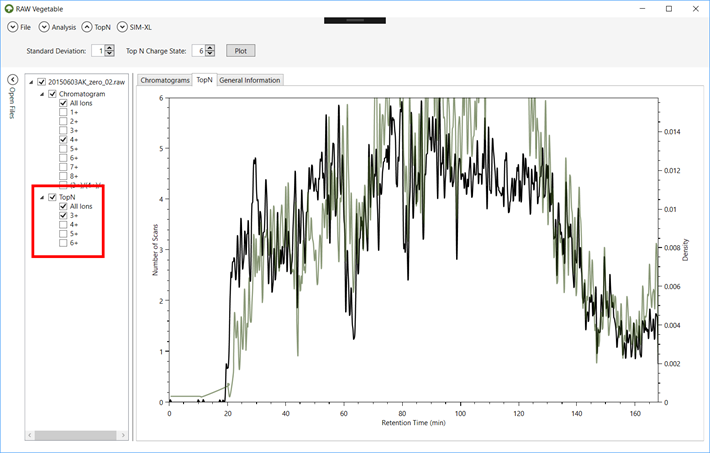Click the tree scrollbar right arrow
710x453 pixels.
tap(123, 435)
